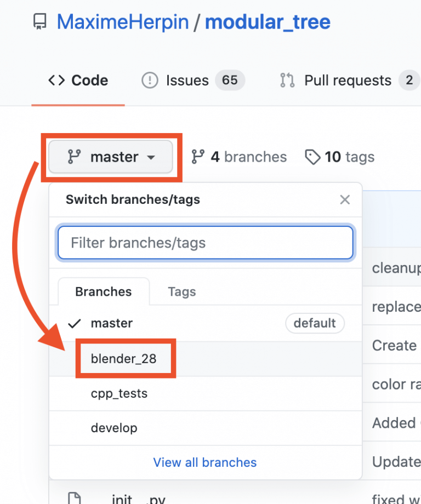Switch to the Tags tab in popup
Screen dimensions: 421x504
tap(181, 292)
